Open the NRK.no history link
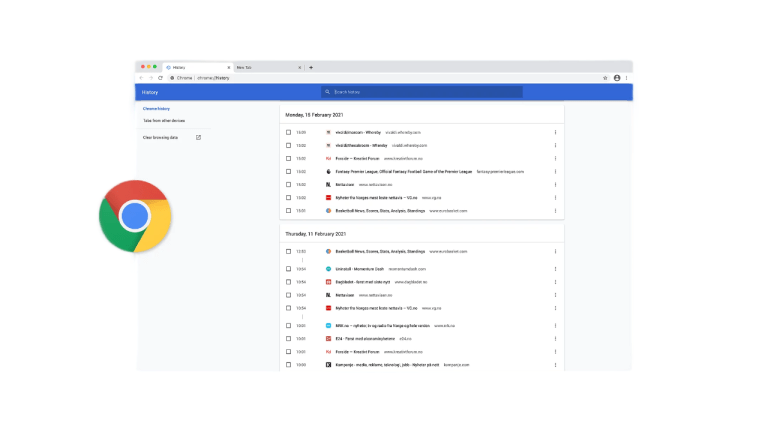 (383, 326)
